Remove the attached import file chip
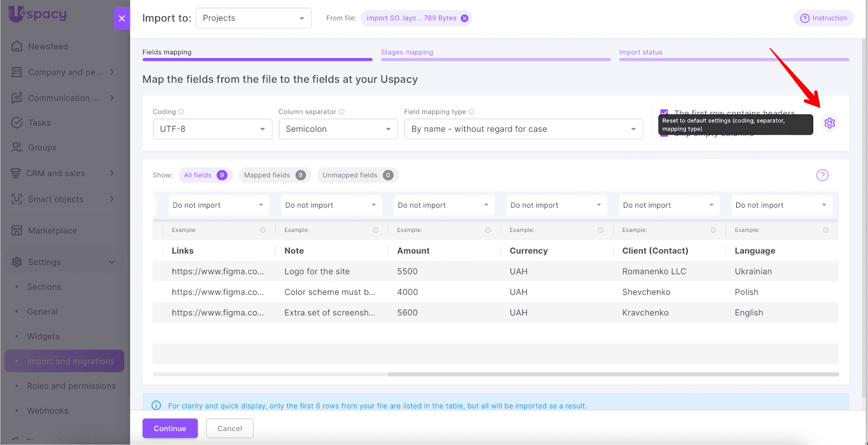 (464, 18)
